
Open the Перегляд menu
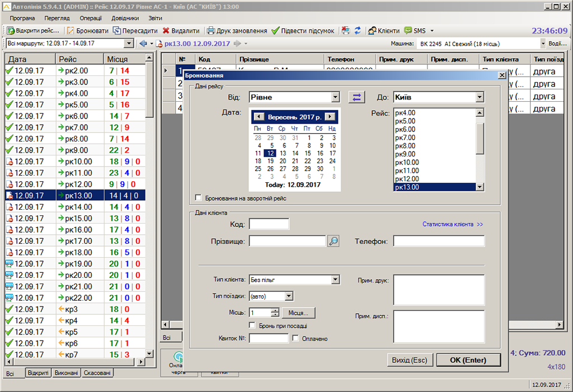pos(57,18)
